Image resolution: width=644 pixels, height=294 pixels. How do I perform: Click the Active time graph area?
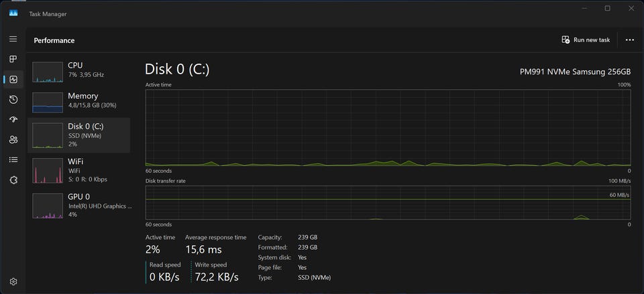388,127
